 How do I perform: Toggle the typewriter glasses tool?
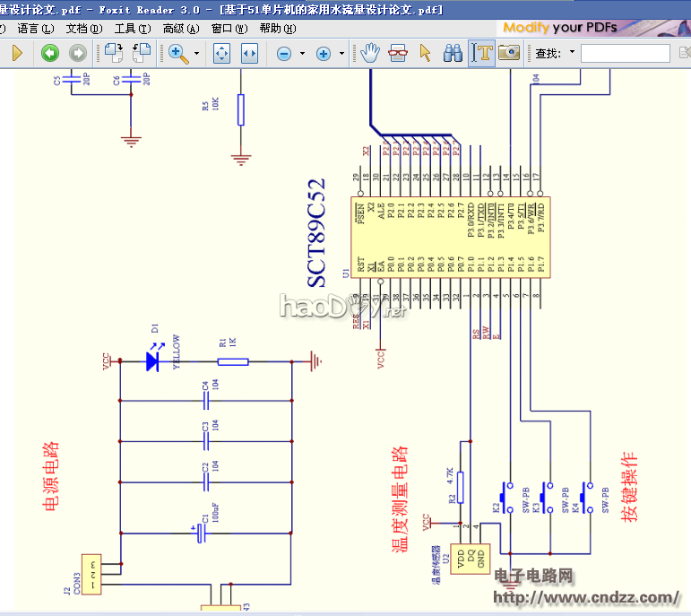pos(396,54)
